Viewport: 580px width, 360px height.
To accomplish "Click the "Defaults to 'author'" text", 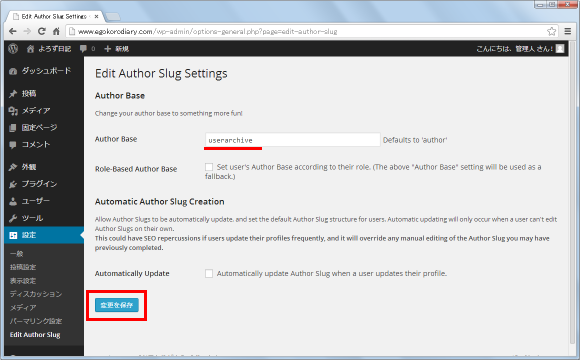I will point(415,140).
